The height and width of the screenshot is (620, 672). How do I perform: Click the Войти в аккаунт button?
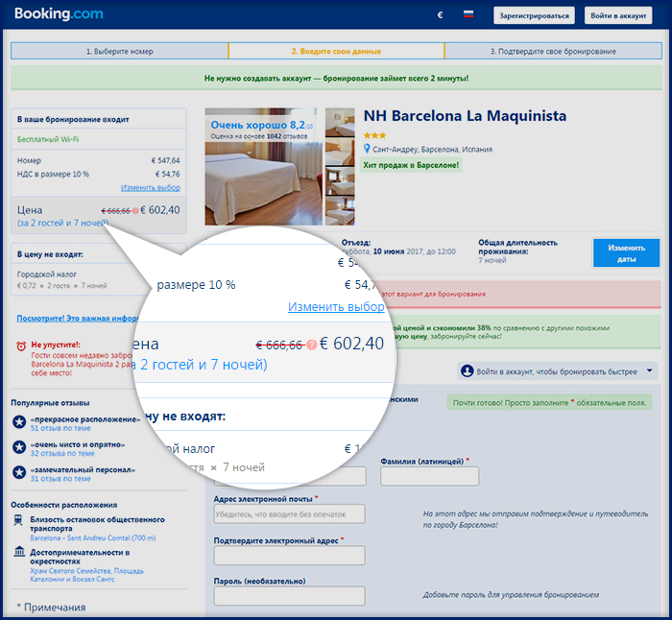(x=618, y=15)
